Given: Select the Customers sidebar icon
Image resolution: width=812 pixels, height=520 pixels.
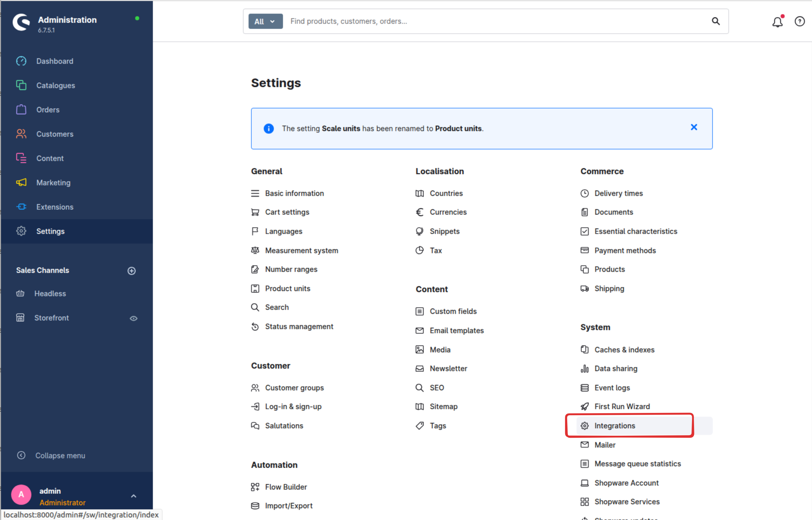Looking at the screenshot, I should pyautogui.click(x=21, y=134).
